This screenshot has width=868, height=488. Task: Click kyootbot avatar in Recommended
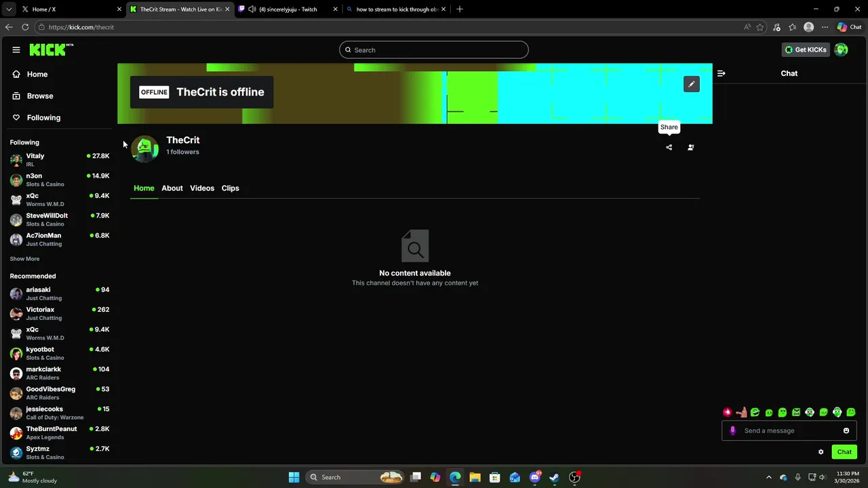[x=16, y=354]
